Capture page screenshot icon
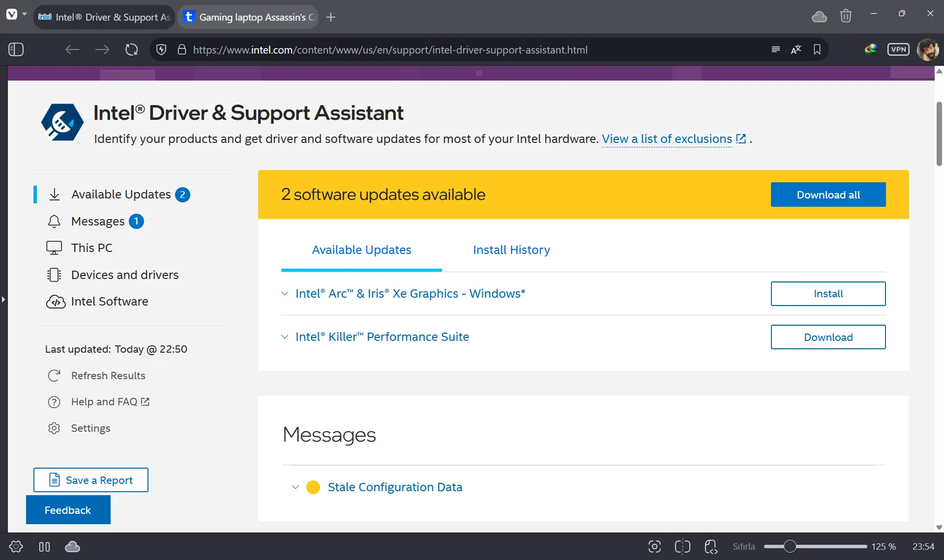944x560 pixels. click(x=654, y=546)
